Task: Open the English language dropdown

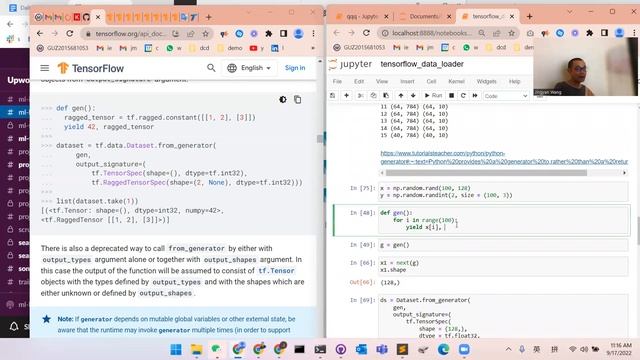Action: pos(249,68)
